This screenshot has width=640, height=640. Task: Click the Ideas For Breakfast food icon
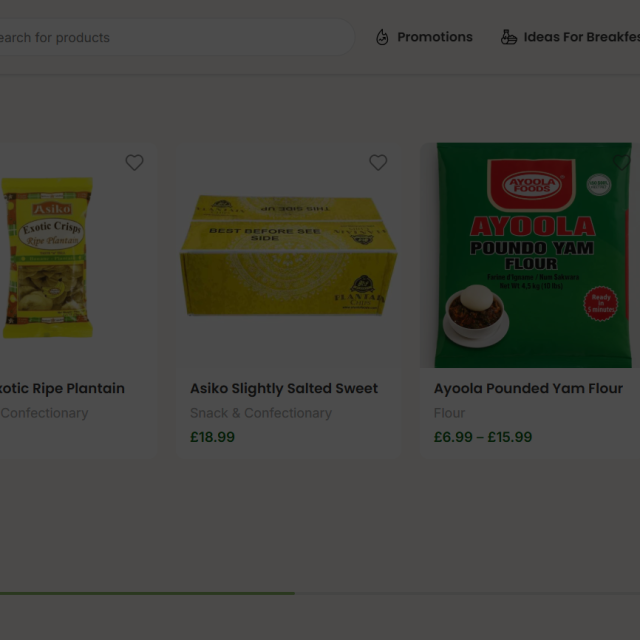coord(509,37)
